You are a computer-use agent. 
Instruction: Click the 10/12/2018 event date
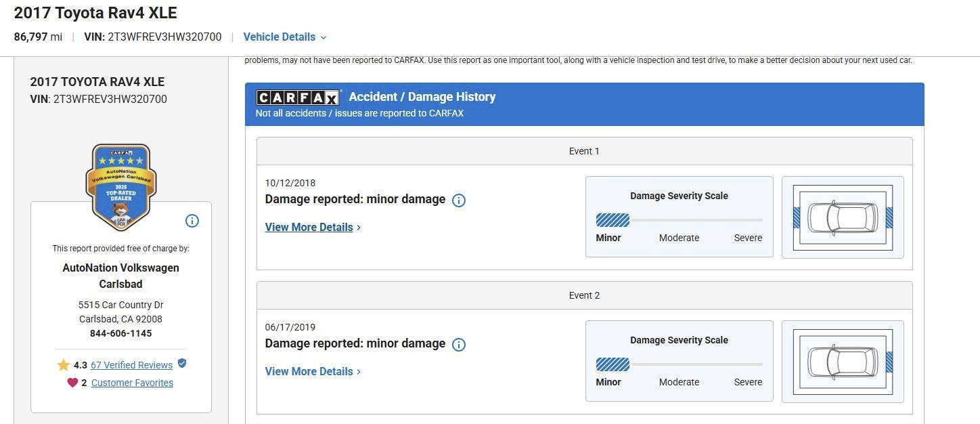pyautogui.click(x=290, y=183)
